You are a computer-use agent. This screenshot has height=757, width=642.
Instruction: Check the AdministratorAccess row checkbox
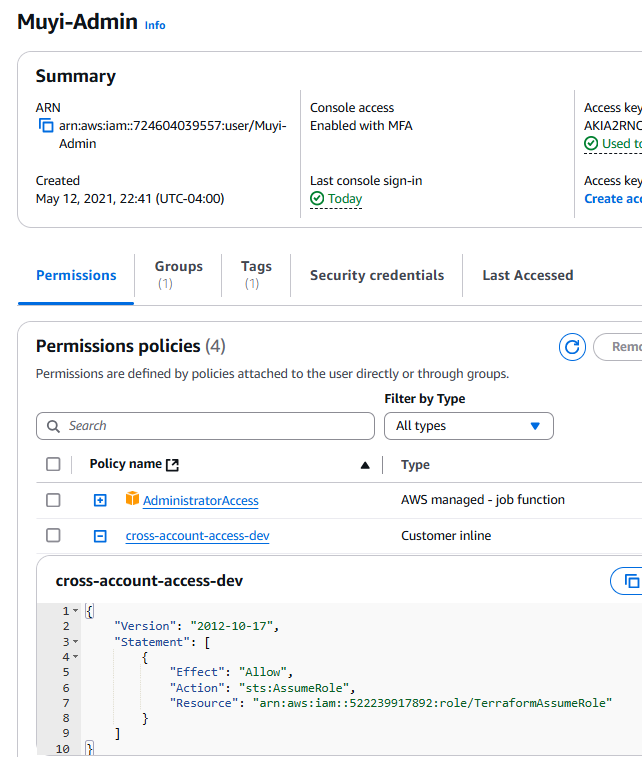coord(53,500)
